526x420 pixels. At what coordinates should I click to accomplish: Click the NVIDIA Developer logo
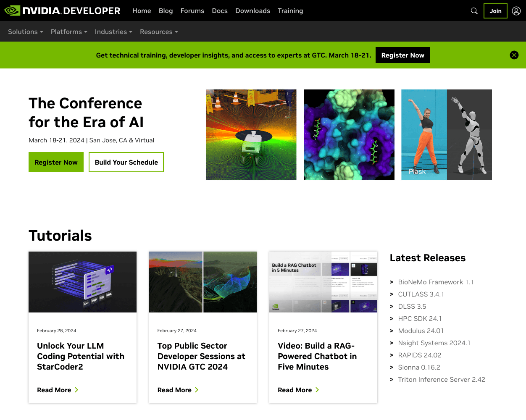click(x=62, y=10)
